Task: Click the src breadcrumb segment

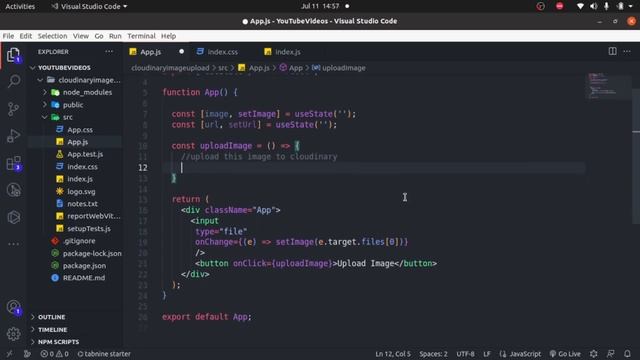Action: pyautogui.click(x=223, y=68)
